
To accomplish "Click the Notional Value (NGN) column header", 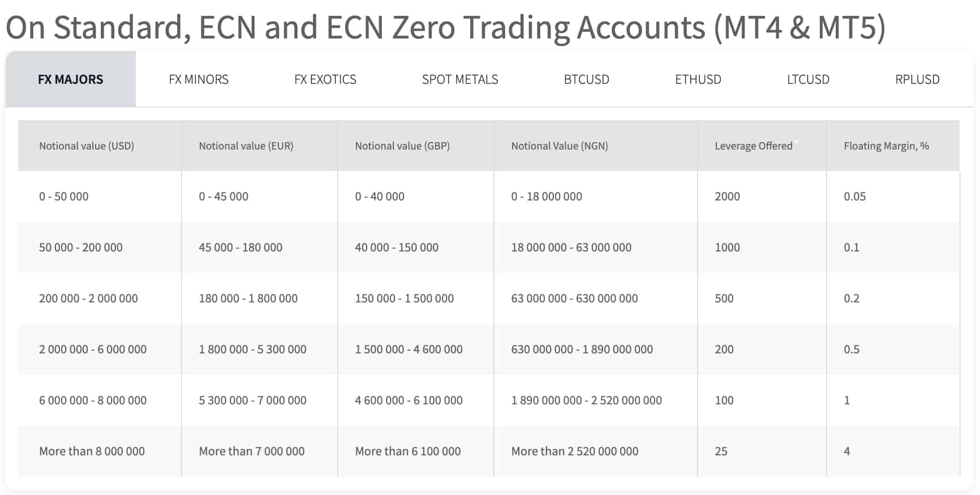I will point(596,146).
